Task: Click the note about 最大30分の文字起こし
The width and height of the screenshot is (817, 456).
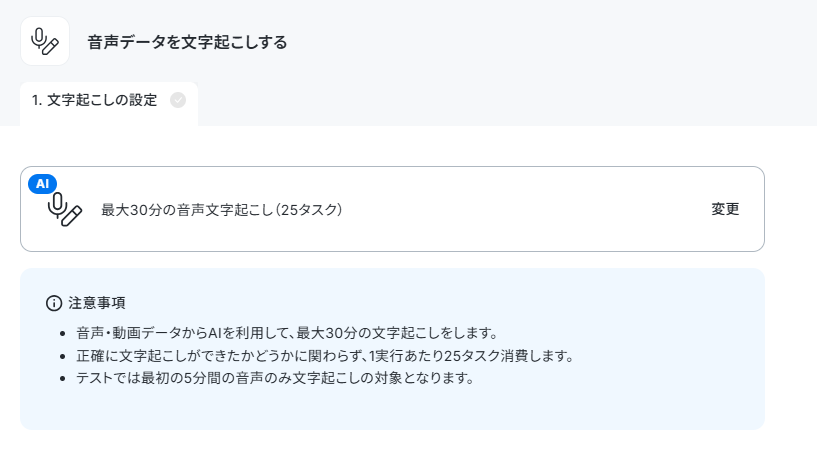Action: pyautogui.click(x=287, y=333)
